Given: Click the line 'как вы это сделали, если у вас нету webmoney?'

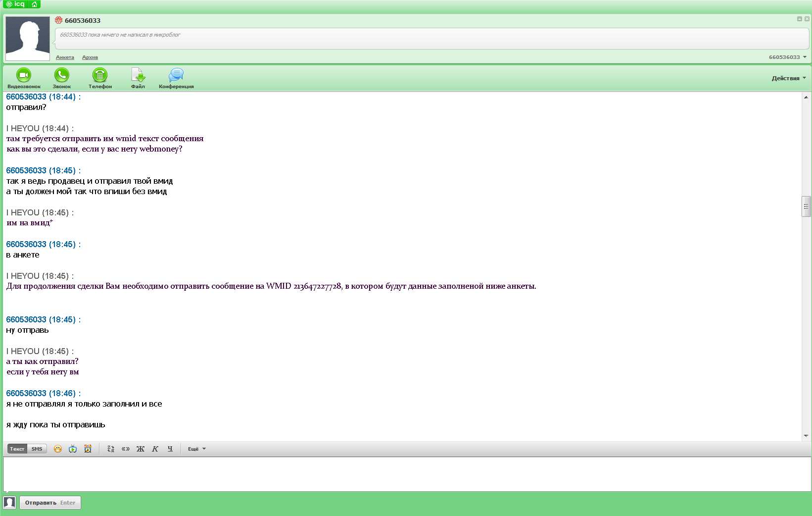Looking at the screenshot, I should (95, 149).
